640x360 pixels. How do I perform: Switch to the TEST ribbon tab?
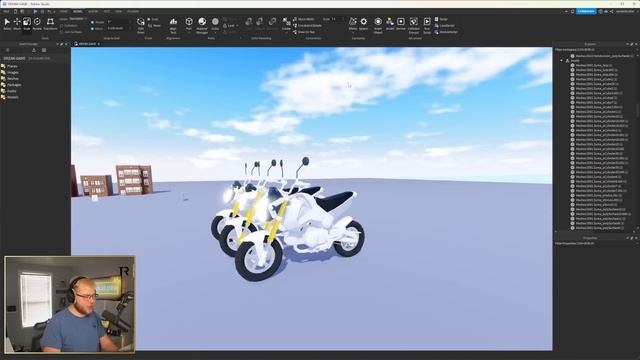[107, 11]
